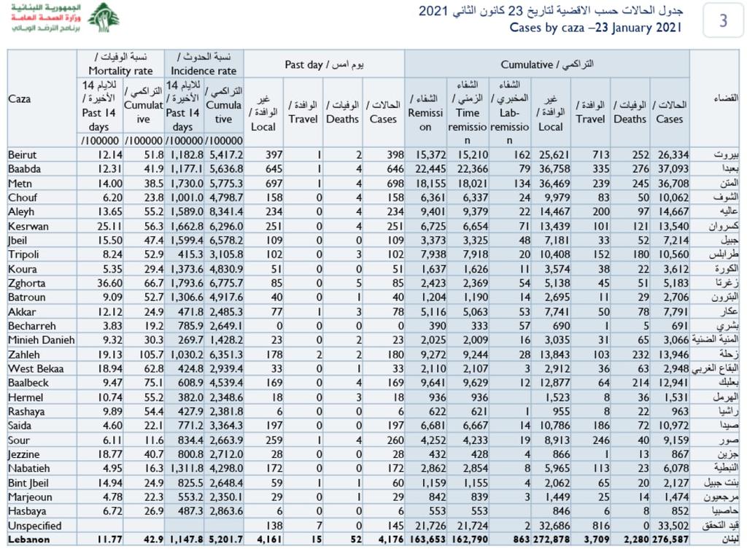Select the 'West Bekaa' row label
Viewport: 747px width, 560px height.
coord(36,368)
